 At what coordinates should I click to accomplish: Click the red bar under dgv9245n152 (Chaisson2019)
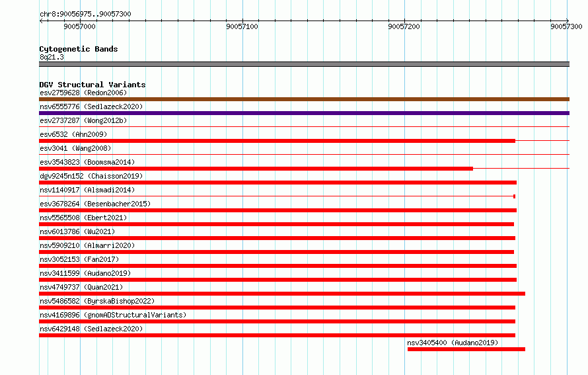point(278,183)
